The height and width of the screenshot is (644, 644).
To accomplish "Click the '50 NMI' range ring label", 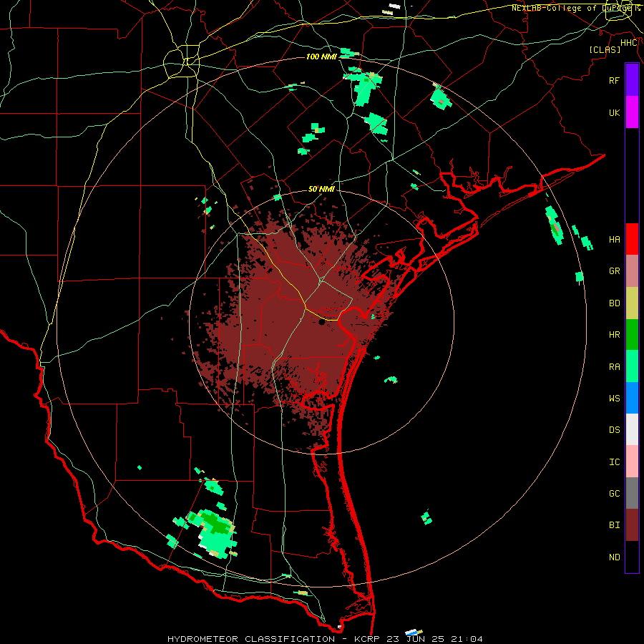I will point(321,189).
